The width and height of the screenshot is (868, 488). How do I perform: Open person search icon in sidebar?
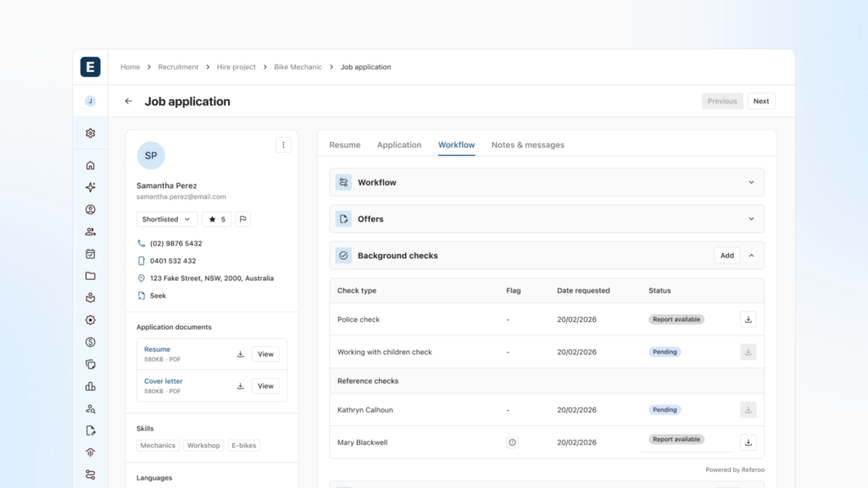tap(90, 409)
